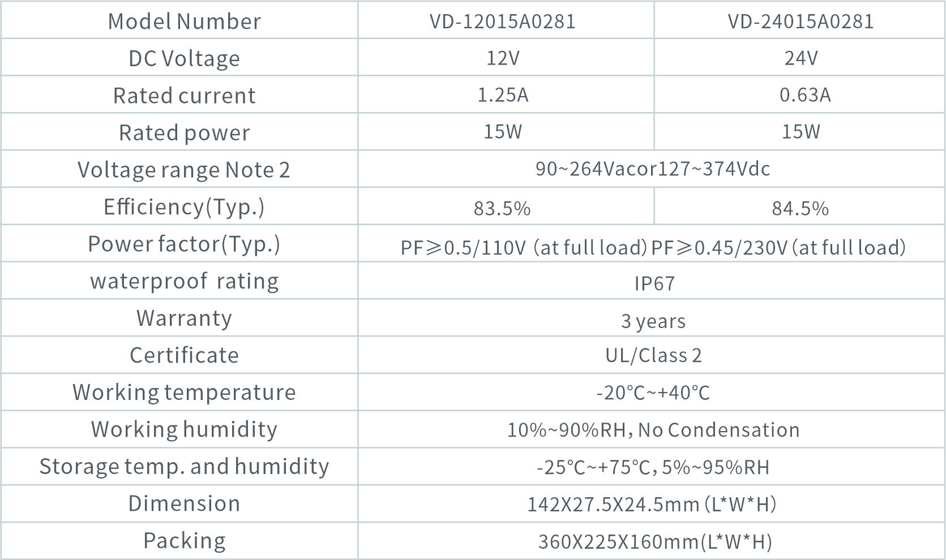Select the 84.5% efficiency value

click(x=800, y=208)
